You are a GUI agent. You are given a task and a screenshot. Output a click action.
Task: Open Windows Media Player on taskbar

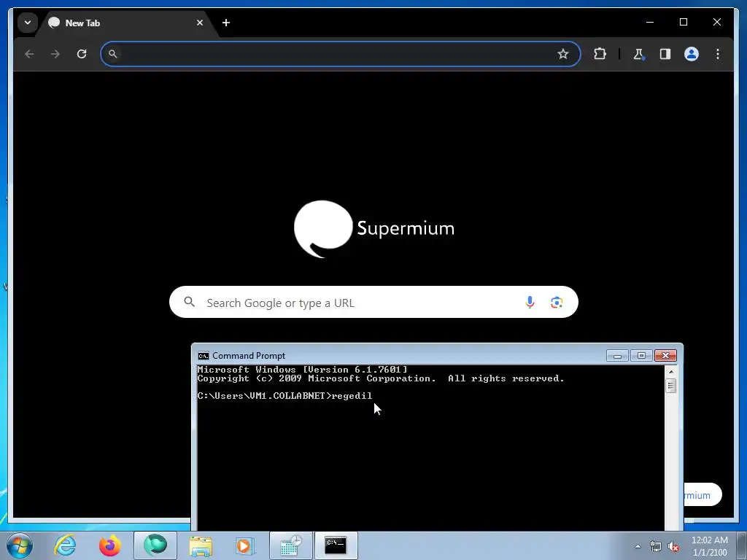tap(245, 545)
